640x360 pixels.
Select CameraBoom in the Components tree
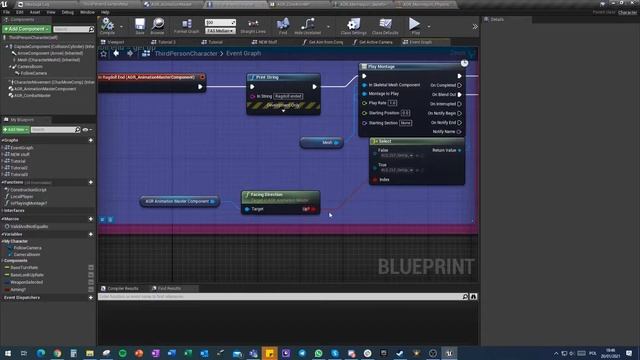(30, 67)
